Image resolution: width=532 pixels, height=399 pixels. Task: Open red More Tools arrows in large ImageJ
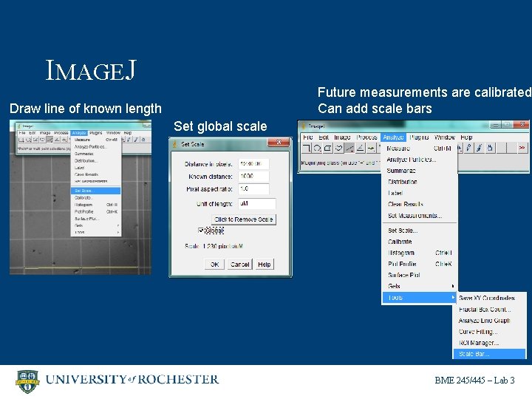(522, 148)
